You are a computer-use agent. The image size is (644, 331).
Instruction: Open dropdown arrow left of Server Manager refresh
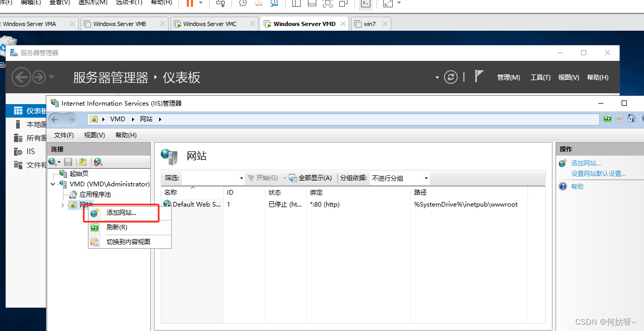pos(437,78)
